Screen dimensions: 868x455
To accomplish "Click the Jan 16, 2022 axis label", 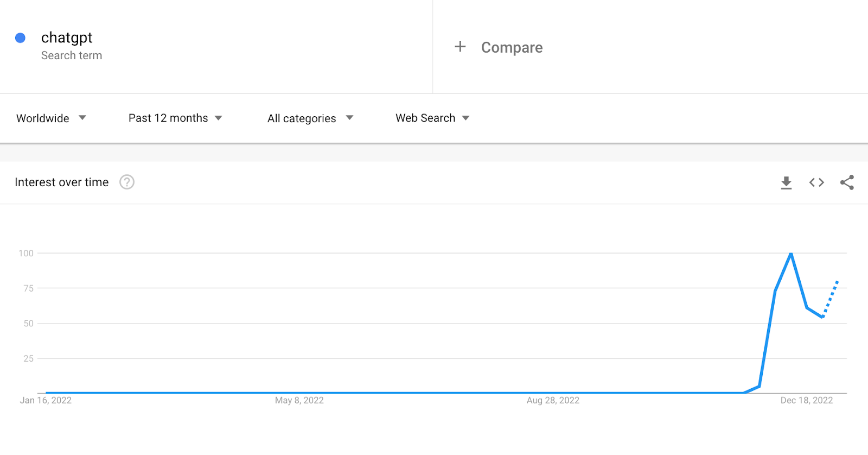I will point(46,400).
